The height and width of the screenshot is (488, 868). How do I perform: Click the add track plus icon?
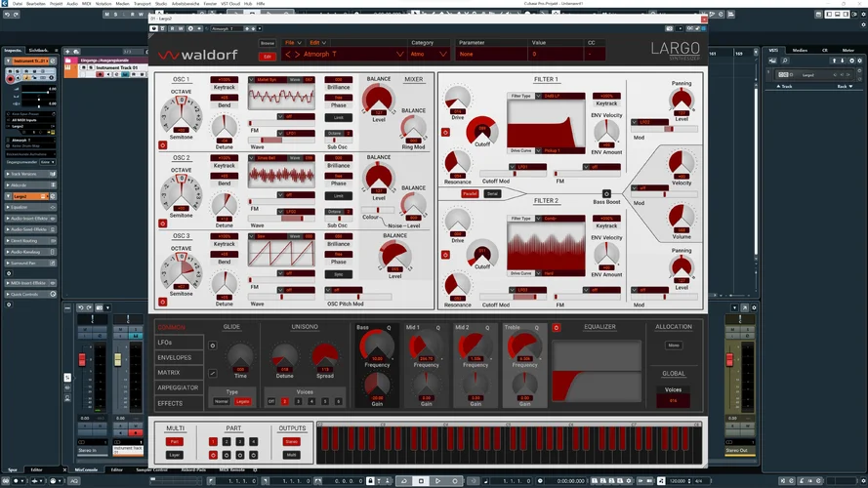[x=67, y=50]
